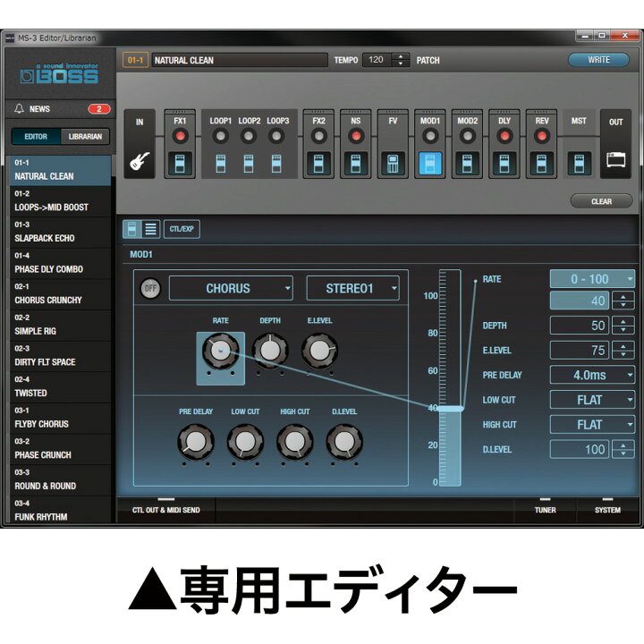Click the DEPTH knob
This screenshot has width=644, height=644.
point(270,351)
